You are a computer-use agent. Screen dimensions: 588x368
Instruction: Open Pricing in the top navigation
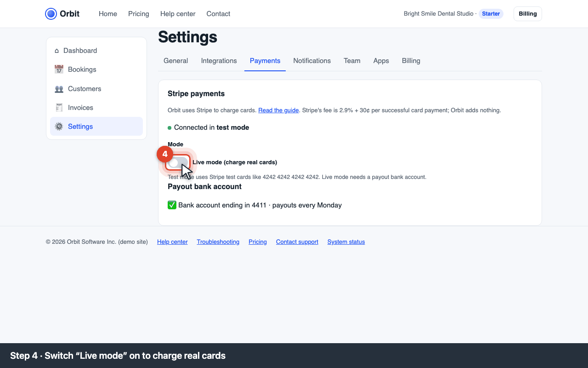point(139,14)
